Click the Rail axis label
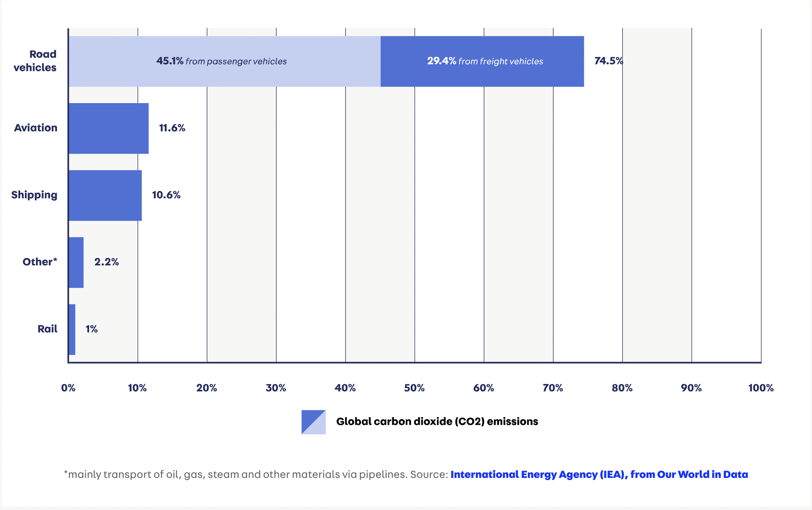Screen dimensions: 812x510 (x=47, y=329)
